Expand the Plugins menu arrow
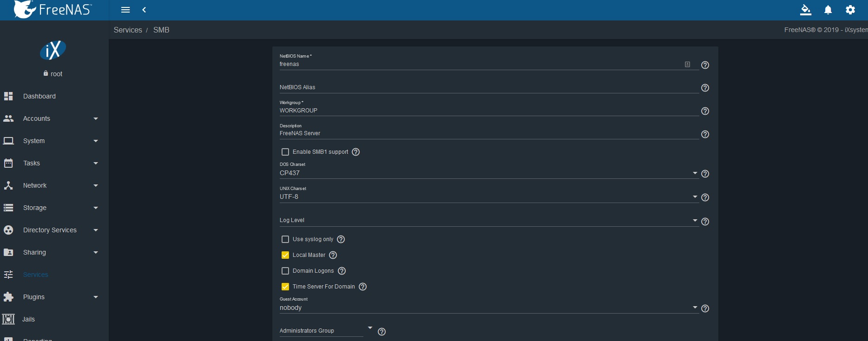Image resolution: width=868 pixels, height=341 pixels. click(x=96, y=297)
